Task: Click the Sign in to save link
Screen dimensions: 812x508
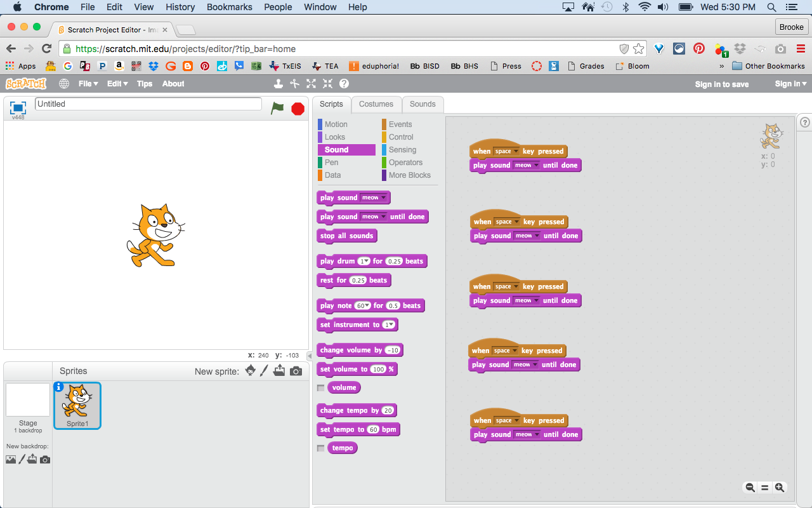Action: [722, 83]
